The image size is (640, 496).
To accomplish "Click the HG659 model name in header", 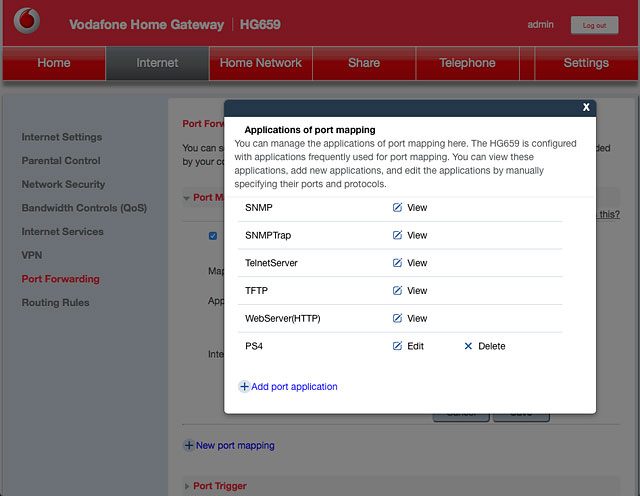I will pyautogui.click(x=260, y=24).
